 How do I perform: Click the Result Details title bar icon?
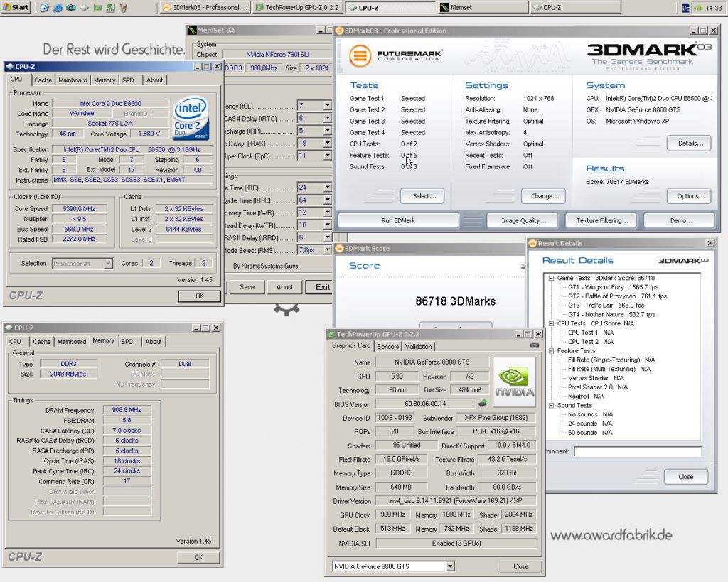pyautogui.click(x=533, y=243)
